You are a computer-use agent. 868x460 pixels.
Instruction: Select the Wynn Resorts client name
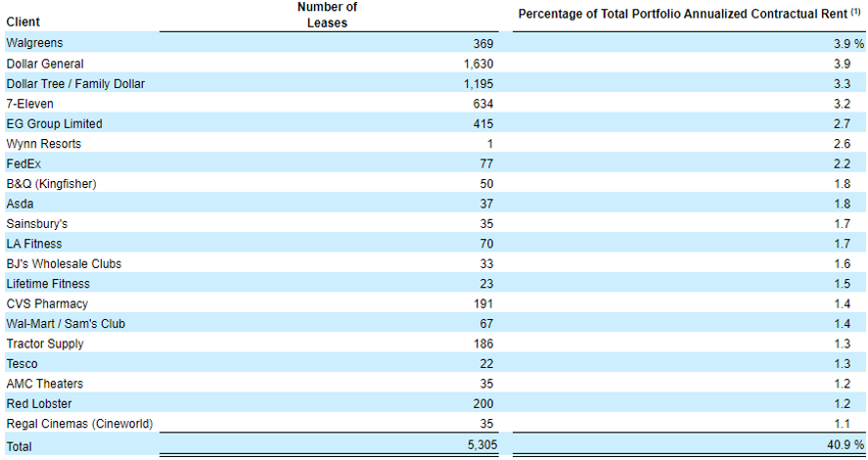pyautogui.click(x=44, y=143)
